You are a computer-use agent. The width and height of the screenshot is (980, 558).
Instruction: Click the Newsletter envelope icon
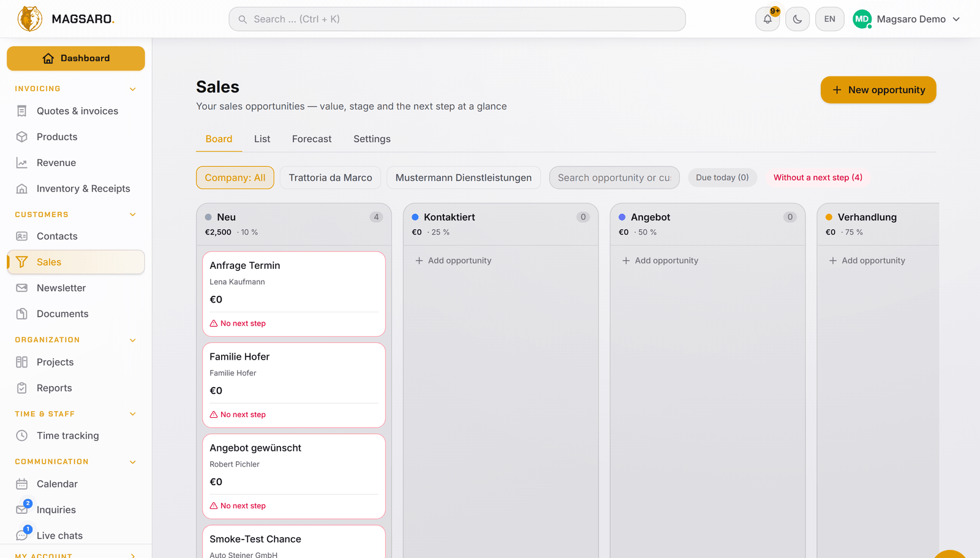[x=22, y=288]
